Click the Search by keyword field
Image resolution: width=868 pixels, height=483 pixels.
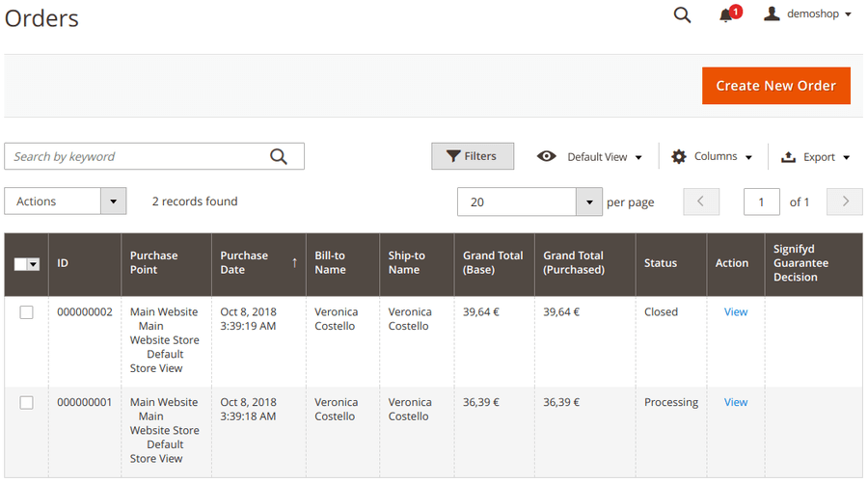(x=135, y=156)
